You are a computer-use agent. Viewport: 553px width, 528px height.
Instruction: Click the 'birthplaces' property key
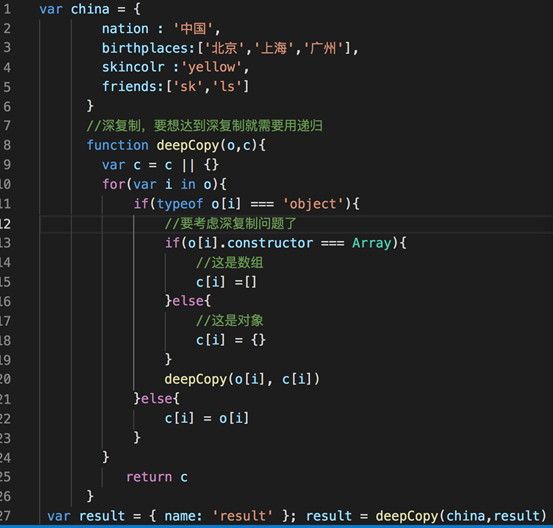point(145,48)
